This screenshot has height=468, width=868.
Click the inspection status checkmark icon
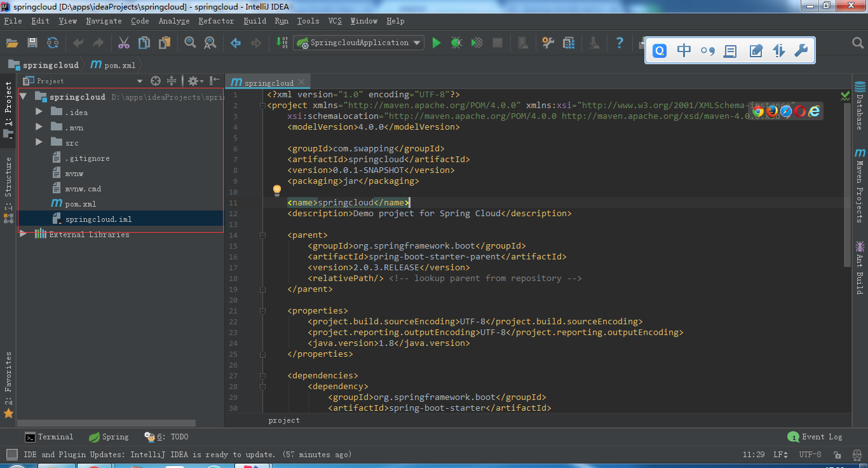tap(845, 96)
